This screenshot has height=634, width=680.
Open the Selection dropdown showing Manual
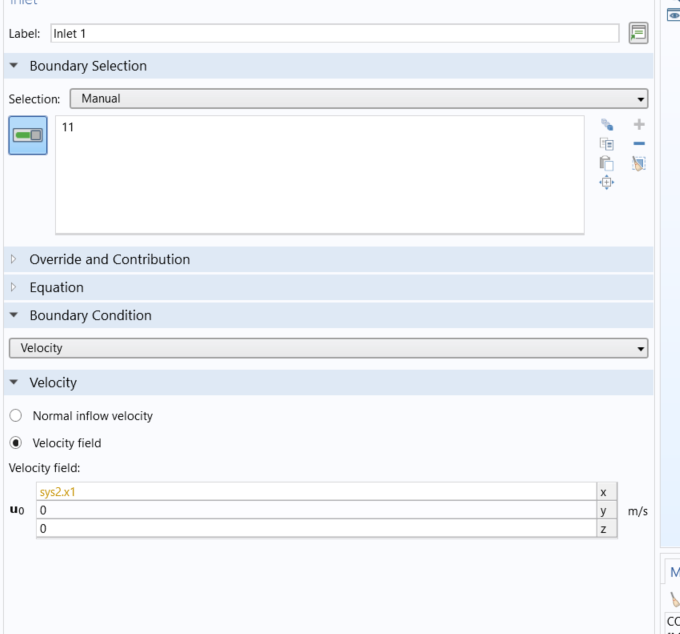coord(358,99)
